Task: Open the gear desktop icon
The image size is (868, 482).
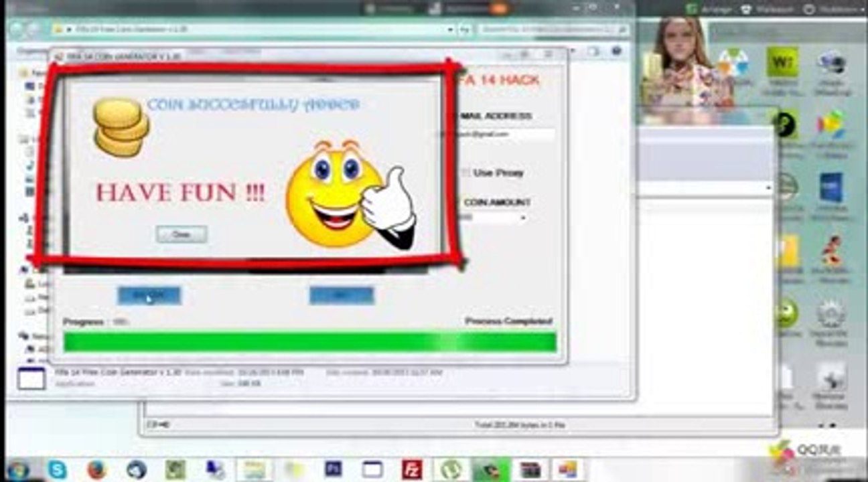Action: 831,314
